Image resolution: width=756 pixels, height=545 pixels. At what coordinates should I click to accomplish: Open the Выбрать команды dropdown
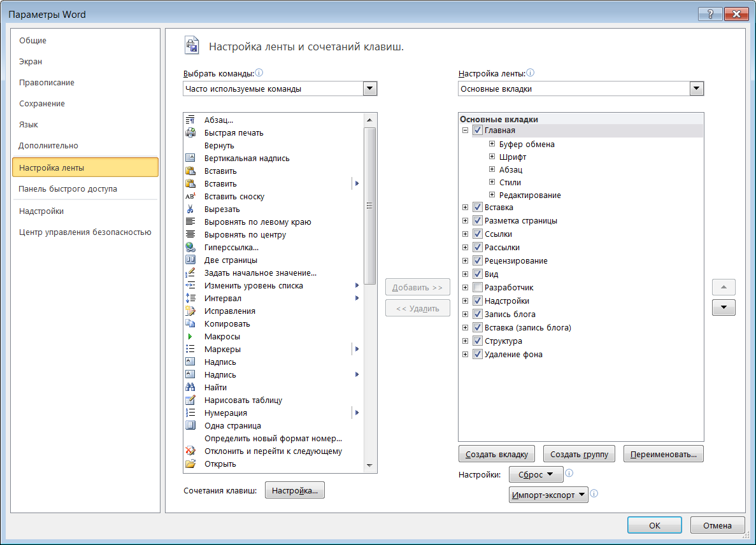coord(370,88)
